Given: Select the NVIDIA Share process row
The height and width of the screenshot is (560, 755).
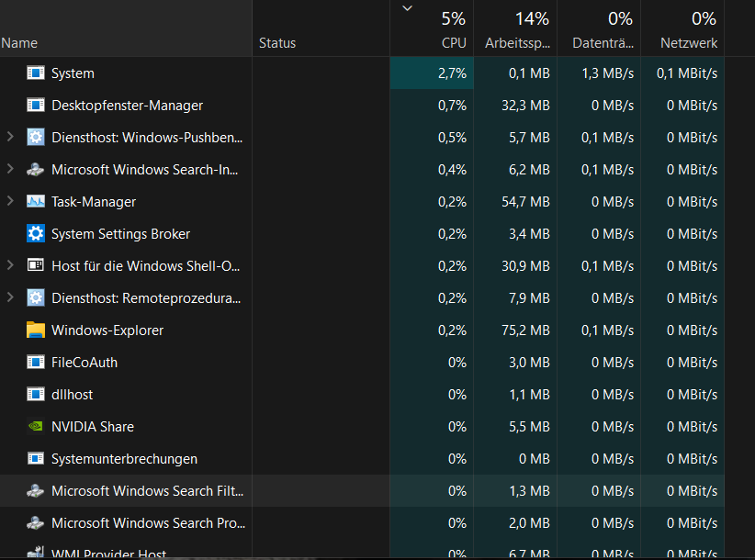Looking at the screenshot, I should [362, 426].
